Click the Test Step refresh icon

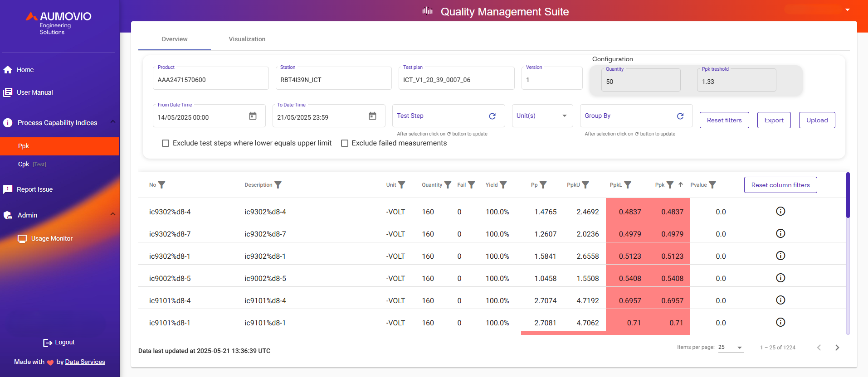click(492, 116)
